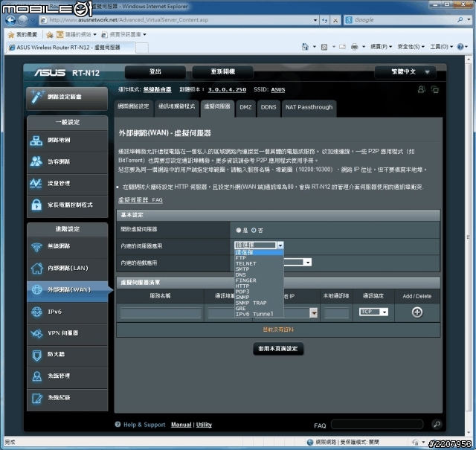Open the Network Map sidebar item

[67, 141]
